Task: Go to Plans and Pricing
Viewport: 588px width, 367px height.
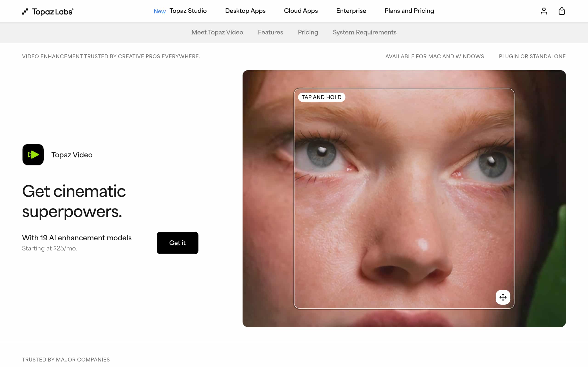Action: (x=409, y=11)
